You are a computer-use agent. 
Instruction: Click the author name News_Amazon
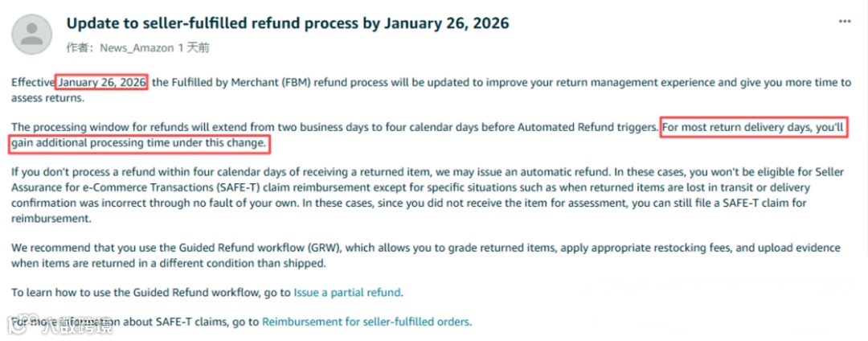point(137,48)
